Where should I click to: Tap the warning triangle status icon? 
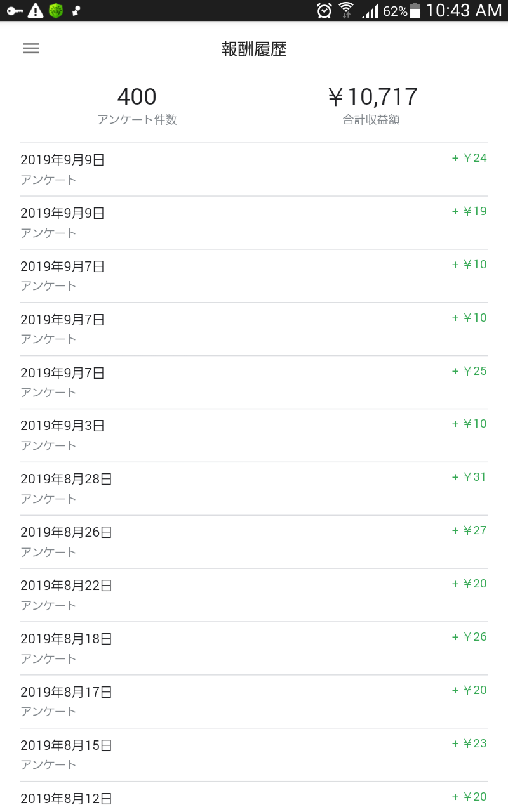coord(36,11)
